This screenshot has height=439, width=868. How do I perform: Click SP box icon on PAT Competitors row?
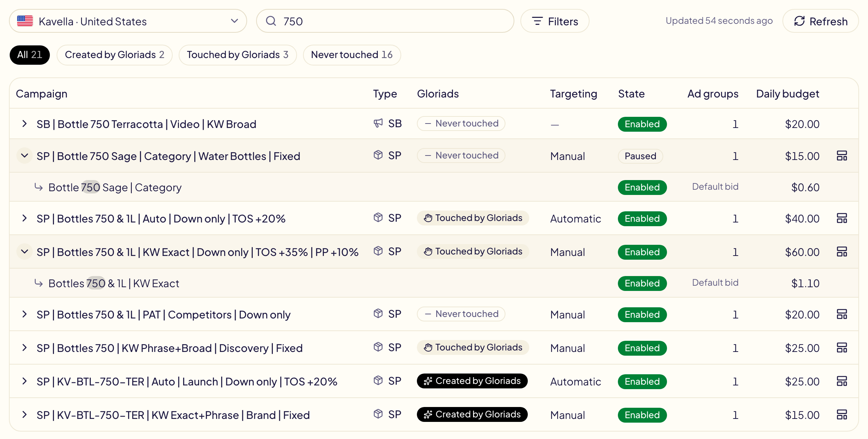(x=378, y=314)
